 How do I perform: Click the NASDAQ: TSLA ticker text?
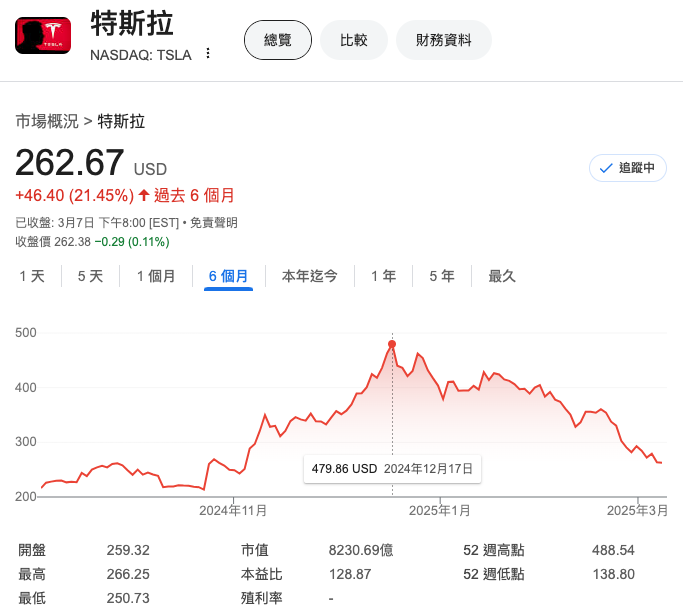(141, 55)
